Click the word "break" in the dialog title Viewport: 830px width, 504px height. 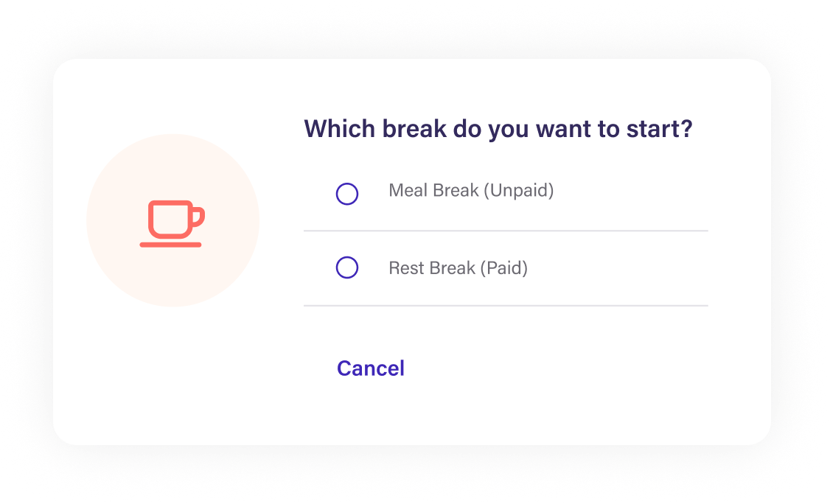[414, 129]
